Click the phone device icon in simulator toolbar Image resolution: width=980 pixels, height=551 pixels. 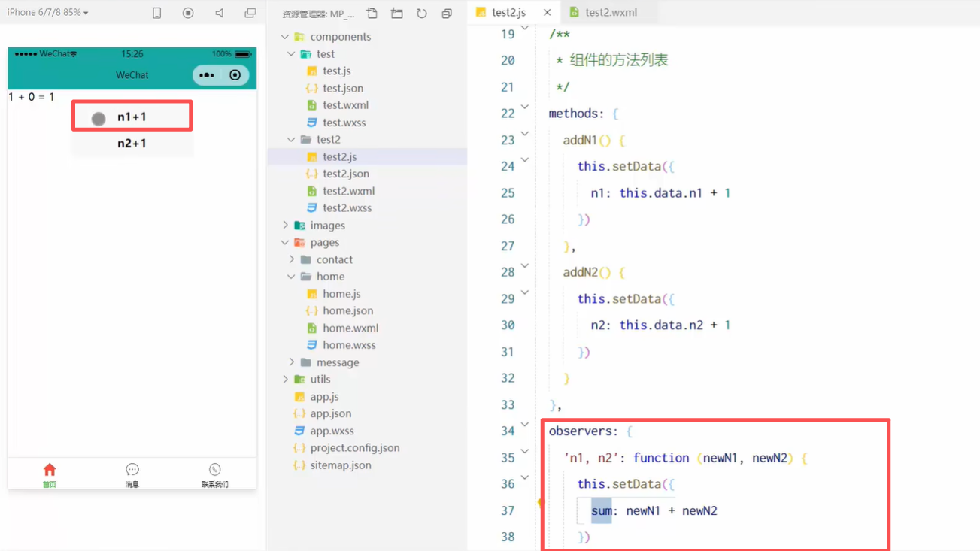click(x=156, y=13)
